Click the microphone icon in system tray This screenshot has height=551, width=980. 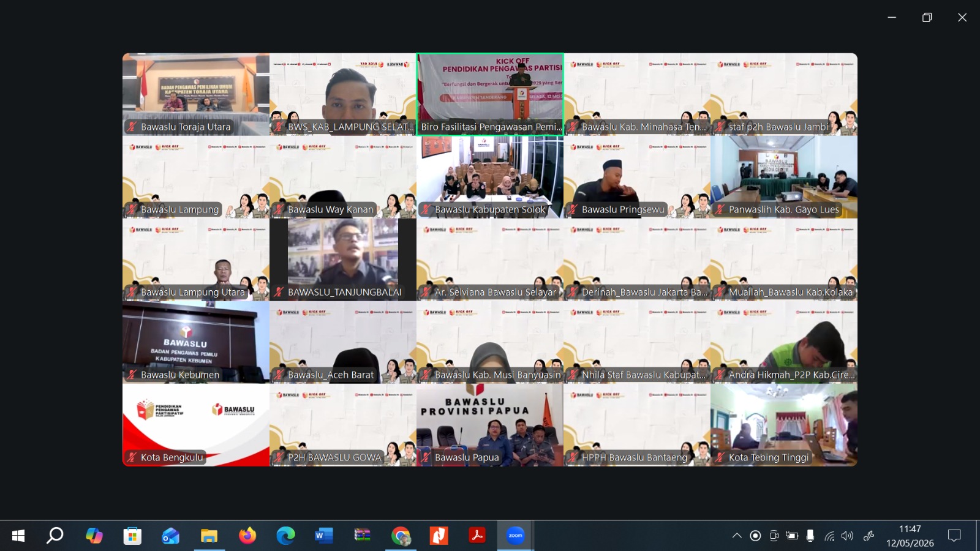click(x=810, y=536)
